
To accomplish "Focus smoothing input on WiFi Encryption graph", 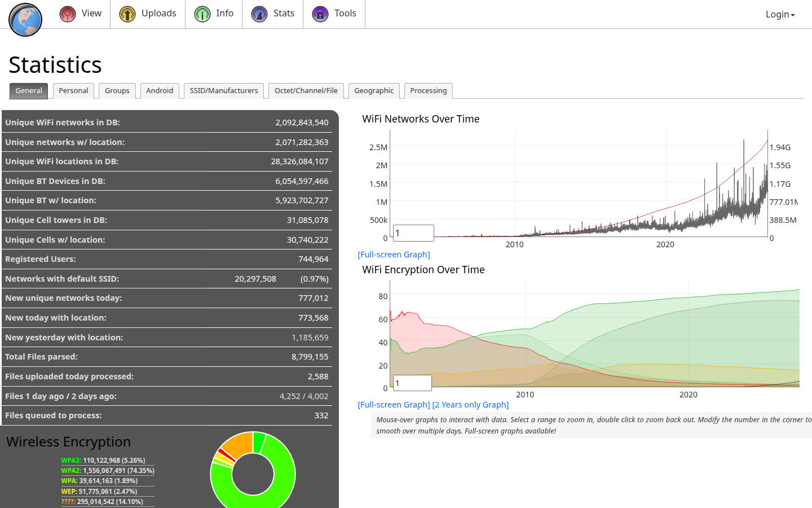I will pyautogui.click(x=412, y=383).
